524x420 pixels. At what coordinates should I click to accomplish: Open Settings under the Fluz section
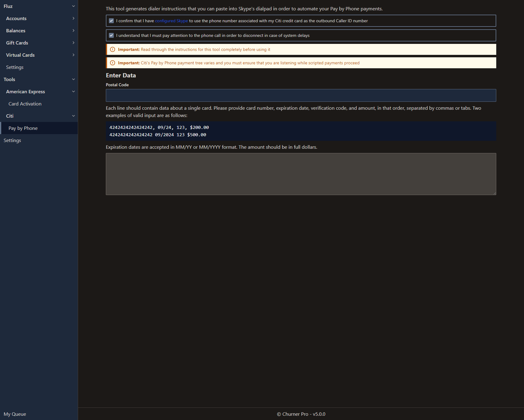pos(15,67)
